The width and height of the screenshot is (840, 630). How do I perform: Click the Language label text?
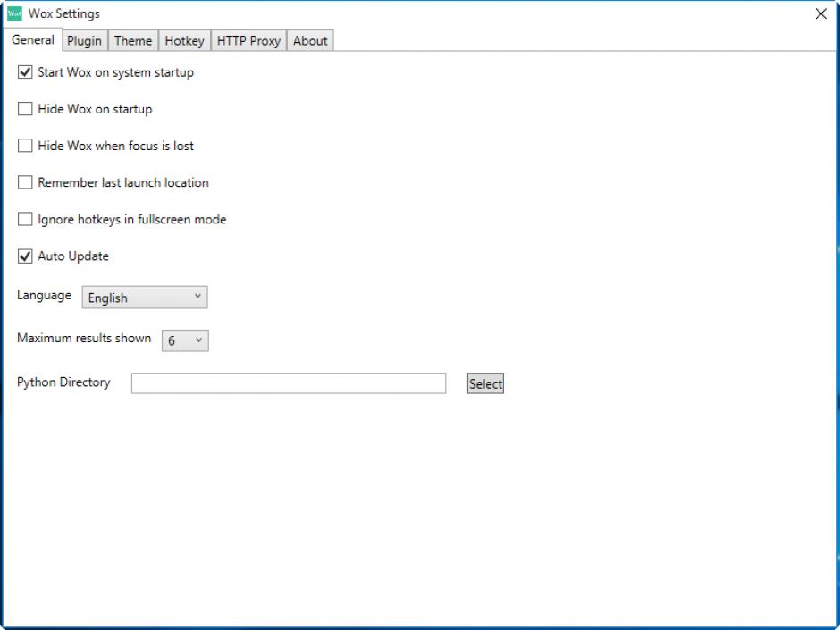pos(44,295)
